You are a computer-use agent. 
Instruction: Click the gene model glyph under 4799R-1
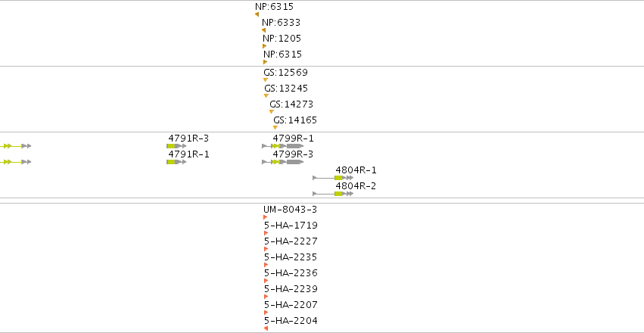[282, 146]
